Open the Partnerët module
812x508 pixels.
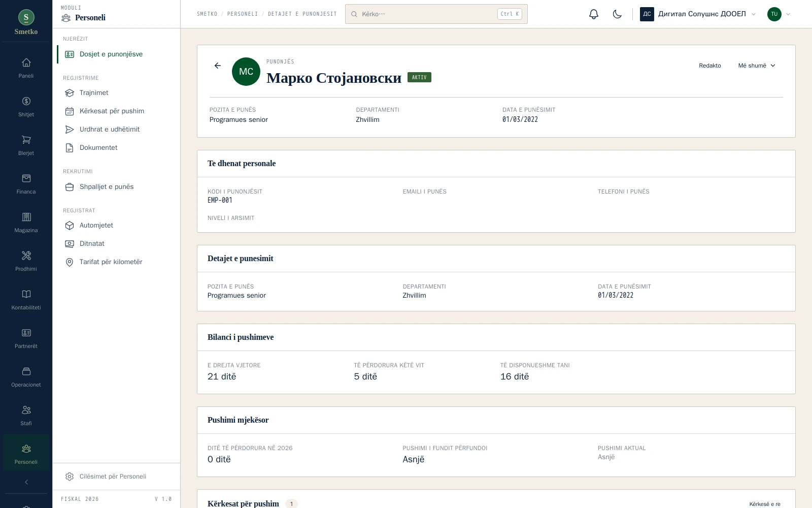26,338
